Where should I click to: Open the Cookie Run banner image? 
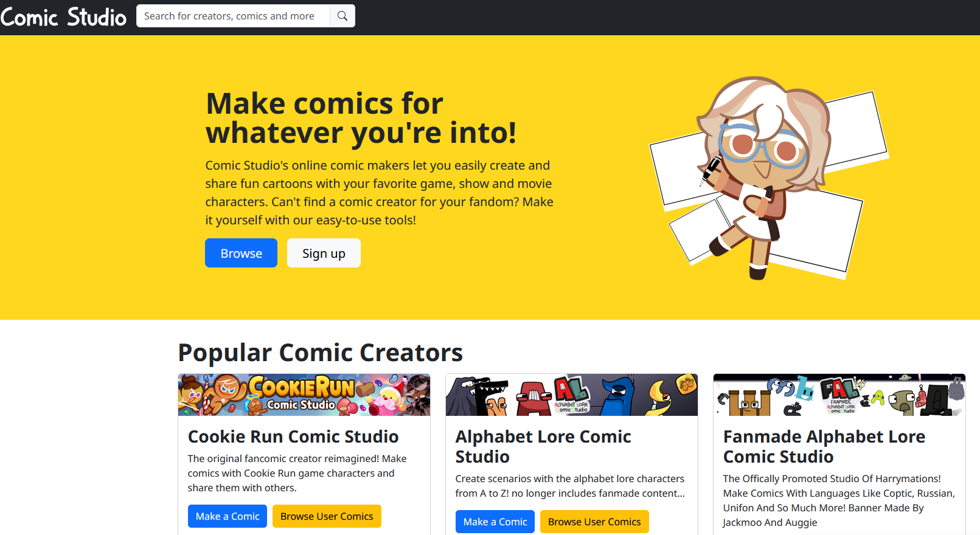pos(304,395)
